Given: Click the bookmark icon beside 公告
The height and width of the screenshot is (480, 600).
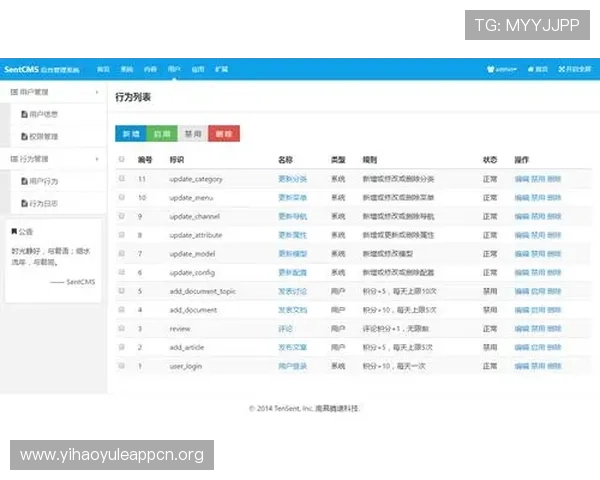Looking at the screenshot, I should point(14,232).
